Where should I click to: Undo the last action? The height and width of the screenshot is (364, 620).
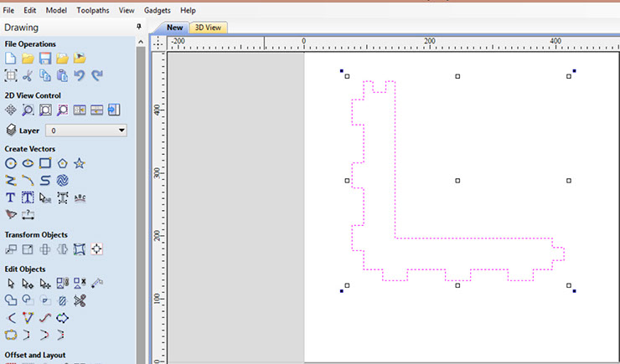click(x=80, y=75)
